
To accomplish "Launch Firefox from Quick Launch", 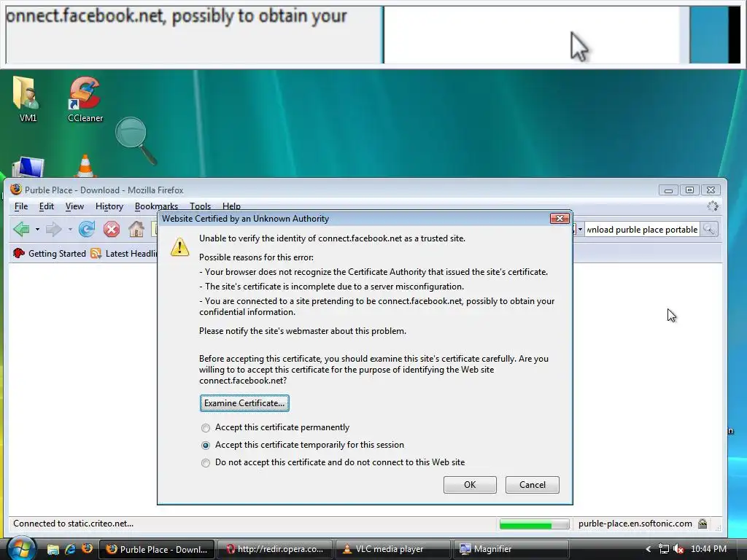I will 88,549.
